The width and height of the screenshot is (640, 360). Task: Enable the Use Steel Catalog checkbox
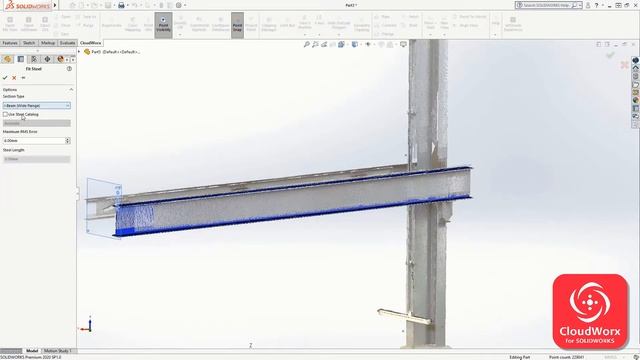point(5,114)
